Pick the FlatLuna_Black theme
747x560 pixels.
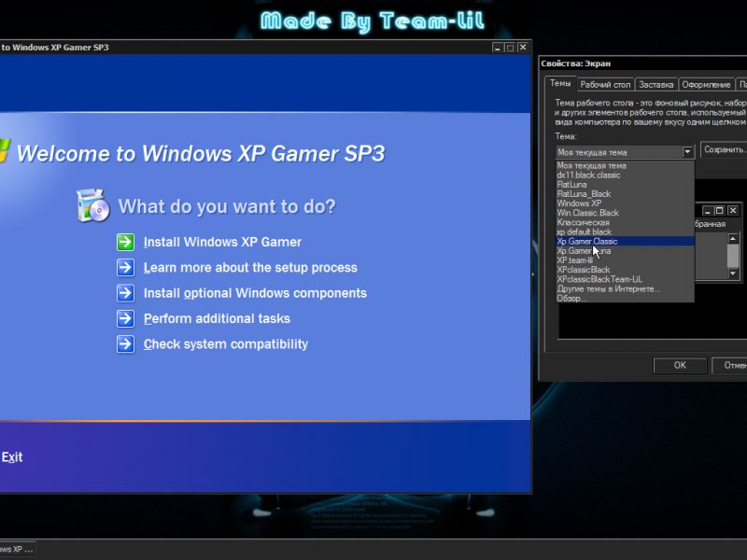(x=625, y=194)
